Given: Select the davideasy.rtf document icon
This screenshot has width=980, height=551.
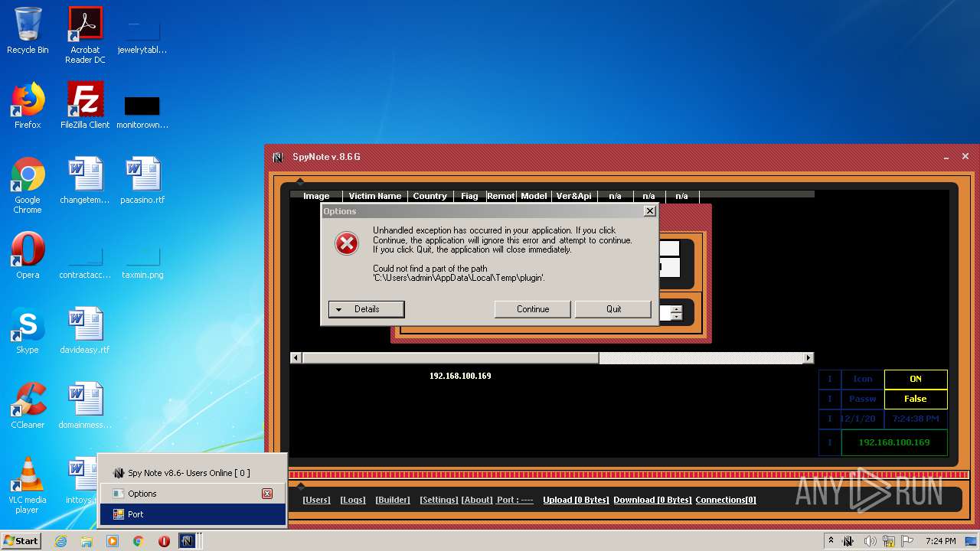Looking at the screenshot, I should coord(85,331).
